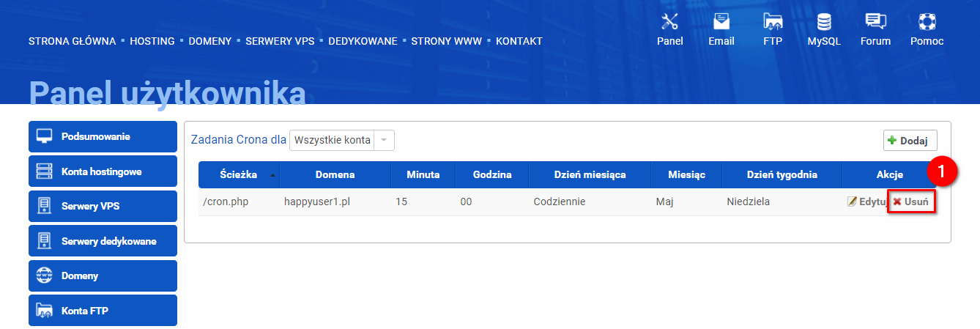Screen dimensions: 980x329
Task: Click the pencil Edytuj icon for /cron.php
Action: click(x=852, y=202)
